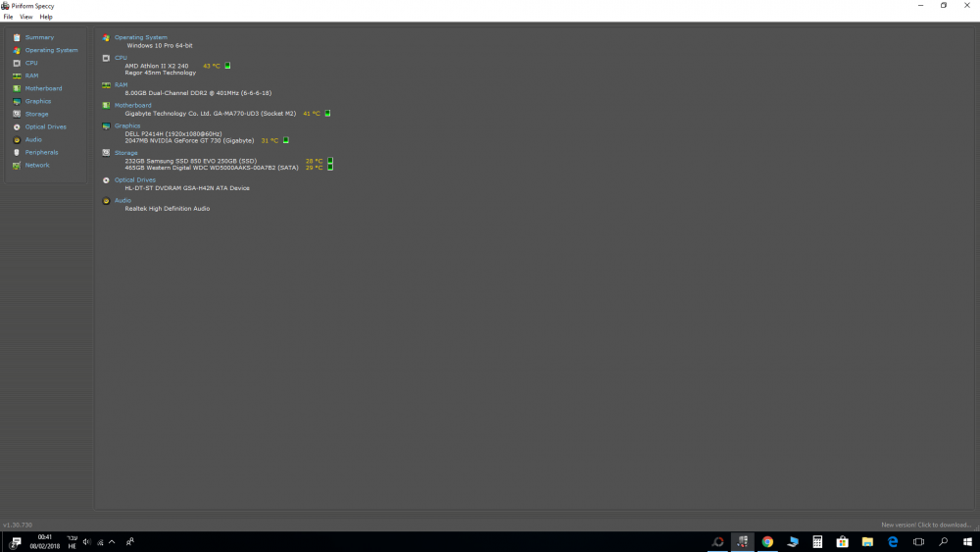Click RAM heading link in summary panel

pos(121,85)
